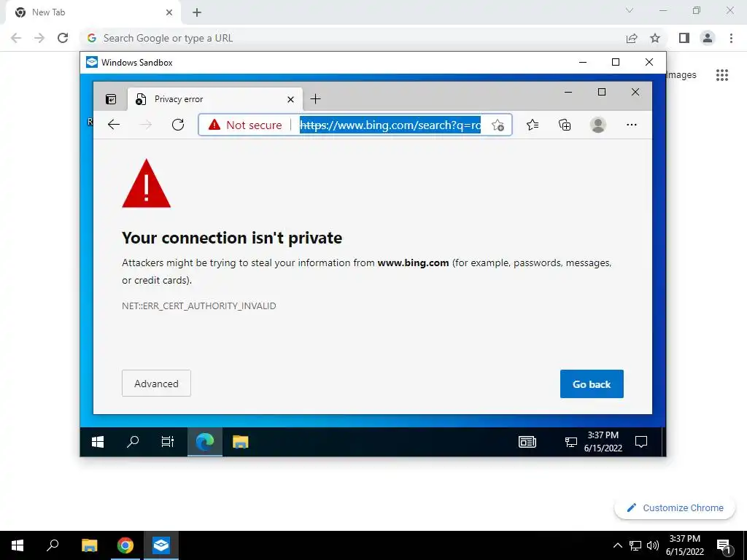Click the Advanced button on the privacy error page
This screenshot has height=560, width=747.
coord(156,384)
